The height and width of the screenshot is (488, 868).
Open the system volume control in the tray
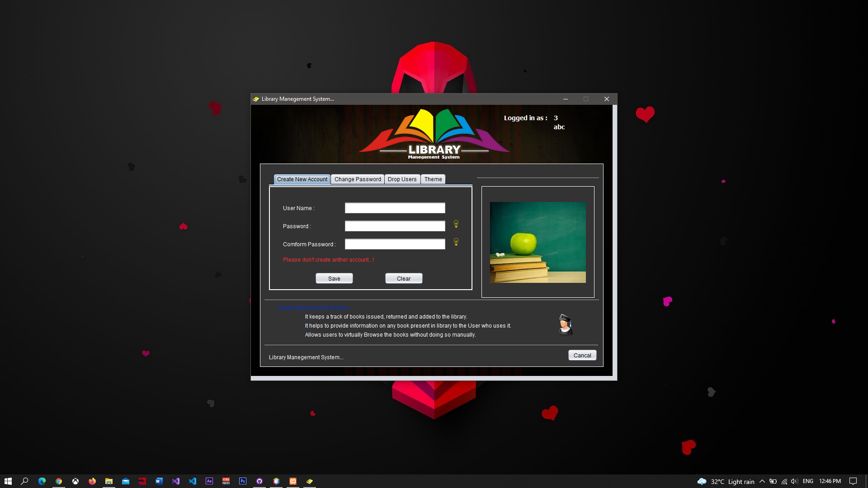(x=794, y=481)
